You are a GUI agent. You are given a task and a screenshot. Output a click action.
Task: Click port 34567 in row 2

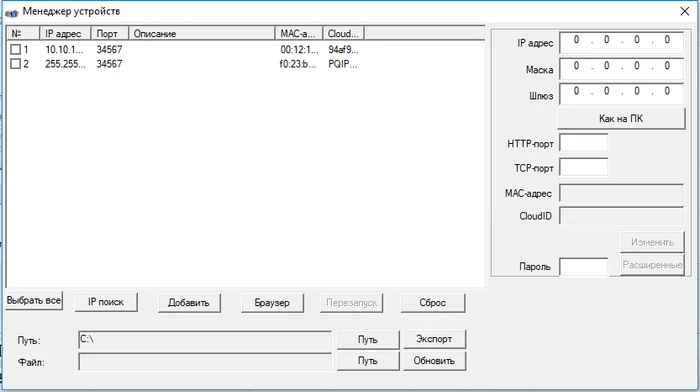(x=109, y=64)
